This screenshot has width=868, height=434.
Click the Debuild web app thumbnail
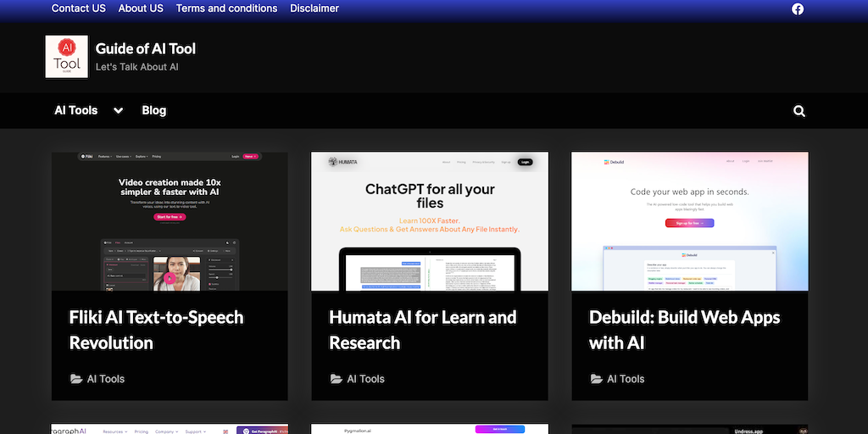pyautogui.click(x=690, y=221)
